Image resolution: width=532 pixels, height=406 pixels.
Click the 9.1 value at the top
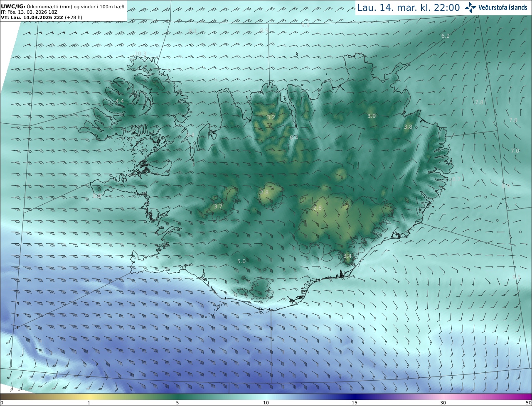tap(192, 31)
